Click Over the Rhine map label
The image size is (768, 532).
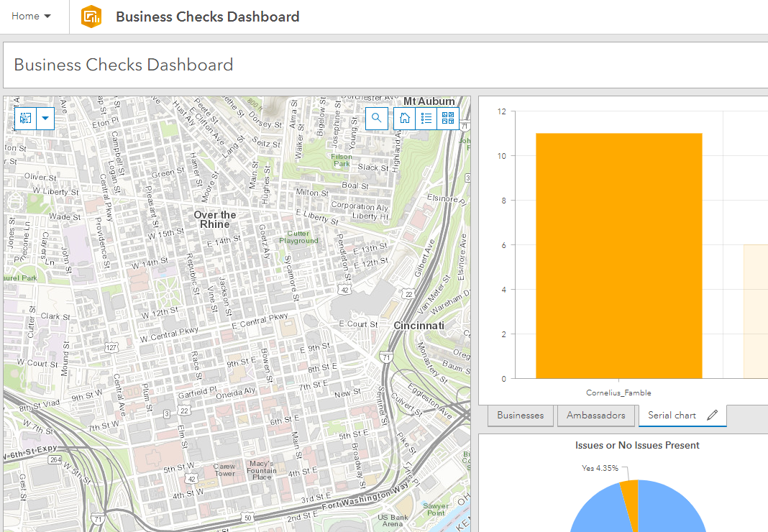point(214,219)
